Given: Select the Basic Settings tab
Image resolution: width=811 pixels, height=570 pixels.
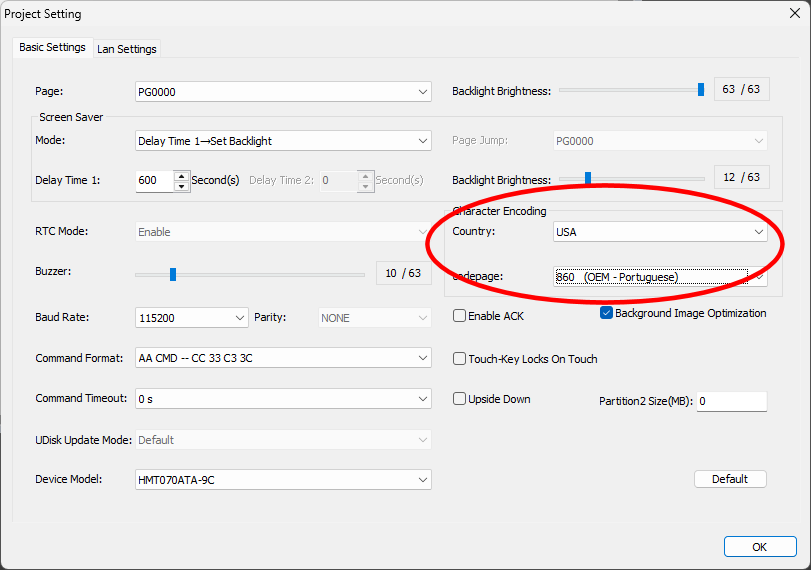Looking at the screenshot, I should 52,48.
